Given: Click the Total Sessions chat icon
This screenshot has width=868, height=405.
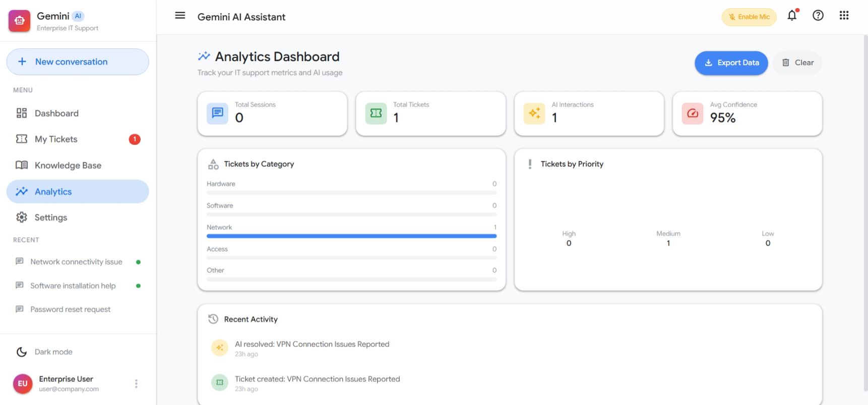Looking at the screenshot, I should [217, 113].
